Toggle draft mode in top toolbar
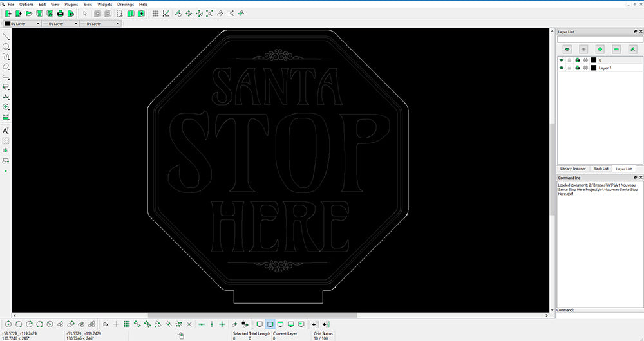This screenshot has width=644, height=341. pos(166,14)
